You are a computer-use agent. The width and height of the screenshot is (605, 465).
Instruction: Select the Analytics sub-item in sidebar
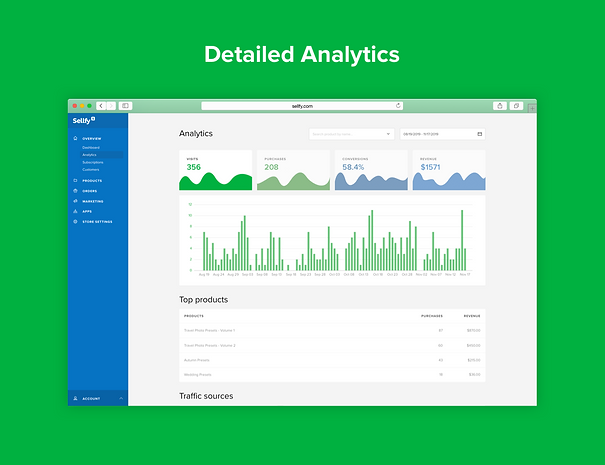click(102, 155)
